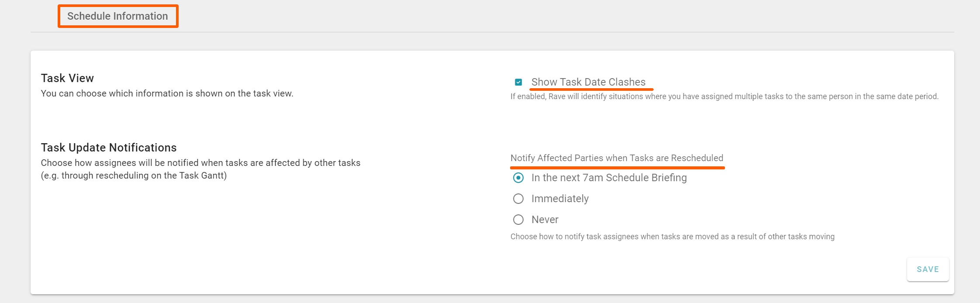This screenshot has width=980, height=303.
Task: Uncheck the Show Task Date Clashes checkbox
Action: point(518,82)
